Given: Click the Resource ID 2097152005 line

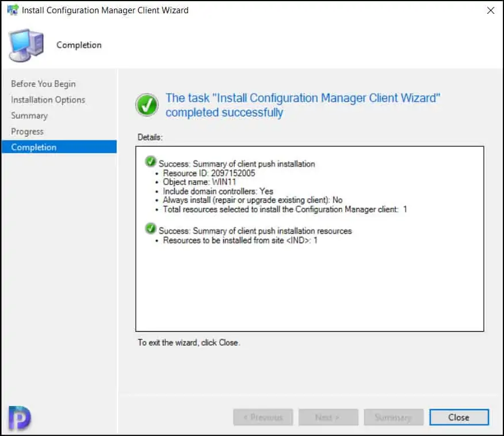Looking at the screenshot, I should point(209,173).
